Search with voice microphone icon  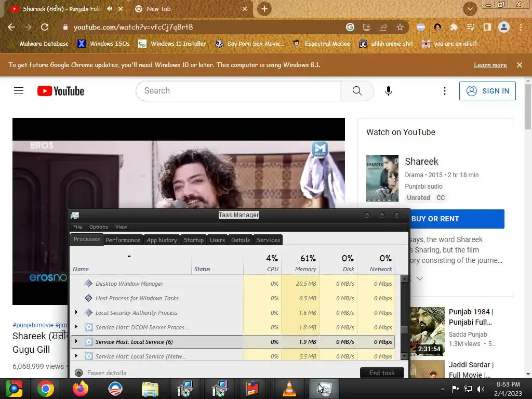389,91
